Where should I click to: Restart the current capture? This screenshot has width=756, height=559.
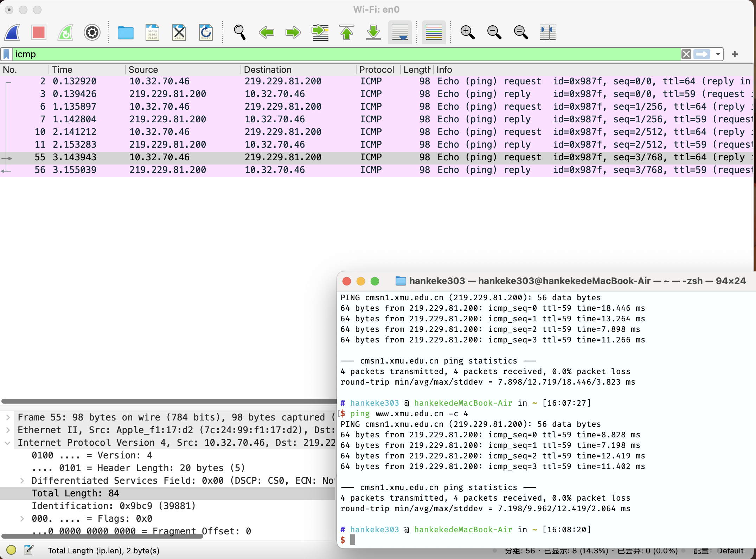coord(65,32)
